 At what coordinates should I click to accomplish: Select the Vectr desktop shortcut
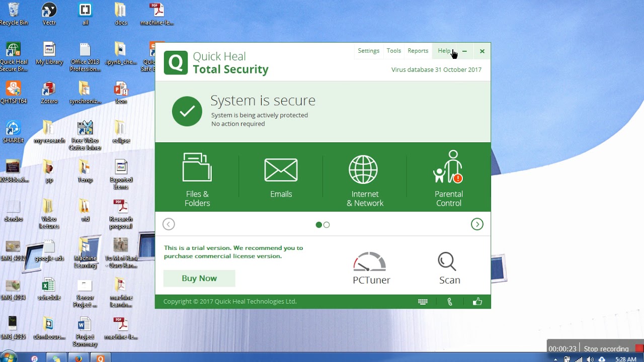[x=49, y=14]
